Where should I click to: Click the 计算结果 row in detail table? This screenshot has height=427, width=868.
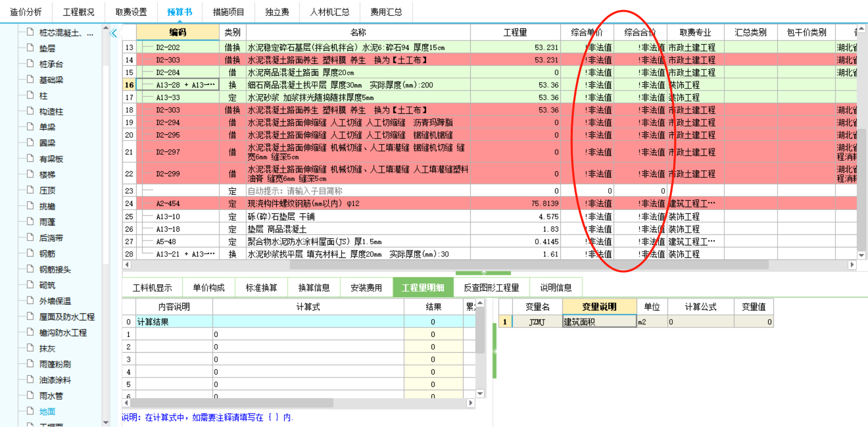[299, 322]
